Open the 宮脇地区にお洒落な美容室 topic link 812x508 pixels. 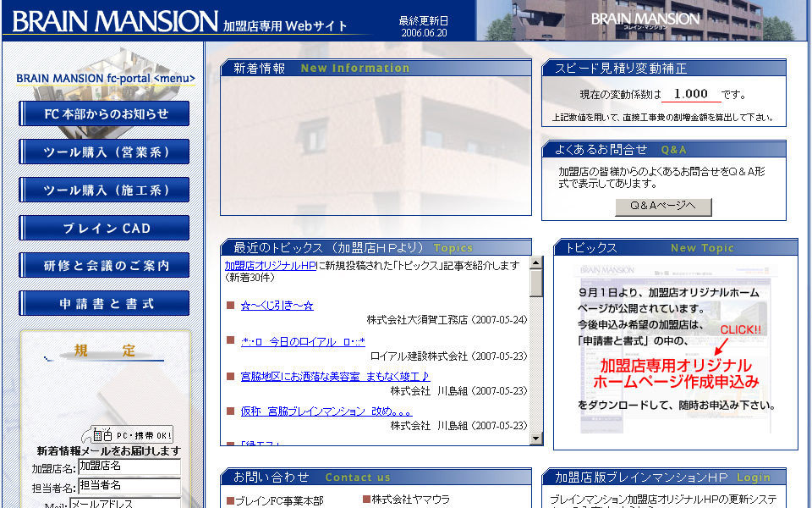[x=335, y=376]
